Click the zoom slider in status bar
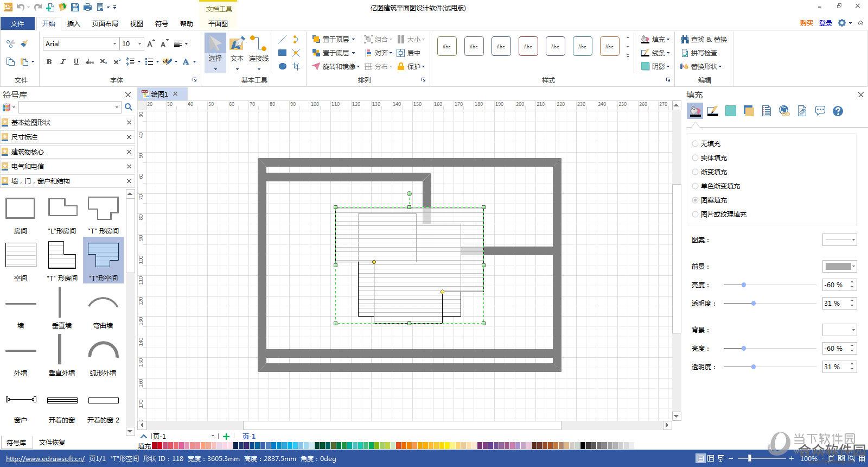 click(x=762, y=458)
